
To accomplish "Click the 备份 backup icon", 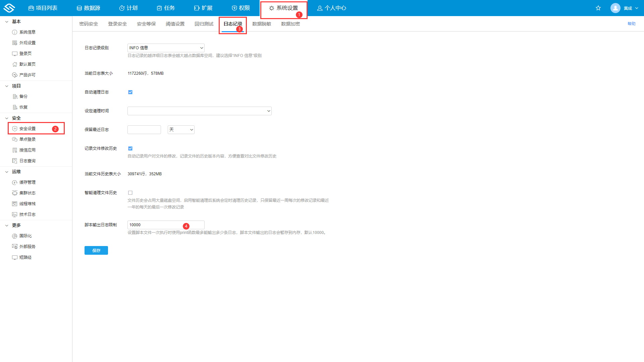I will (x=15, y=97).
